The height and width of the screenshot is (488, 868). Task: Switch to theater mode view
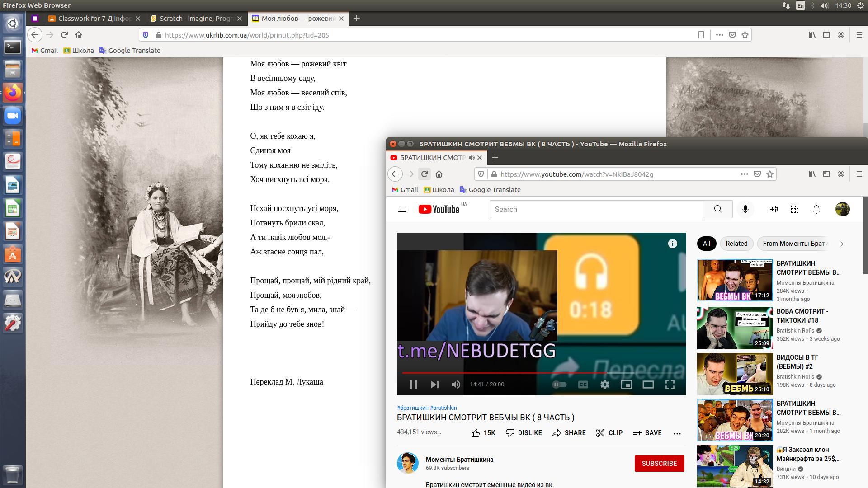(x=648, y=385)
